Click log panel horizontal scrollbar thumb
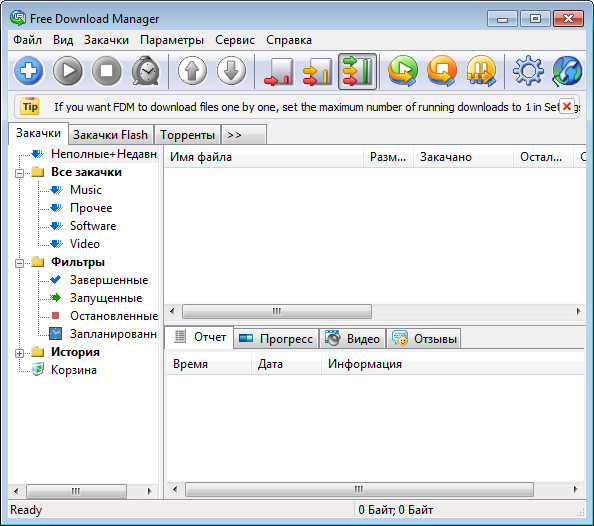Screen dimensions: 594x526 click(359, 489)
